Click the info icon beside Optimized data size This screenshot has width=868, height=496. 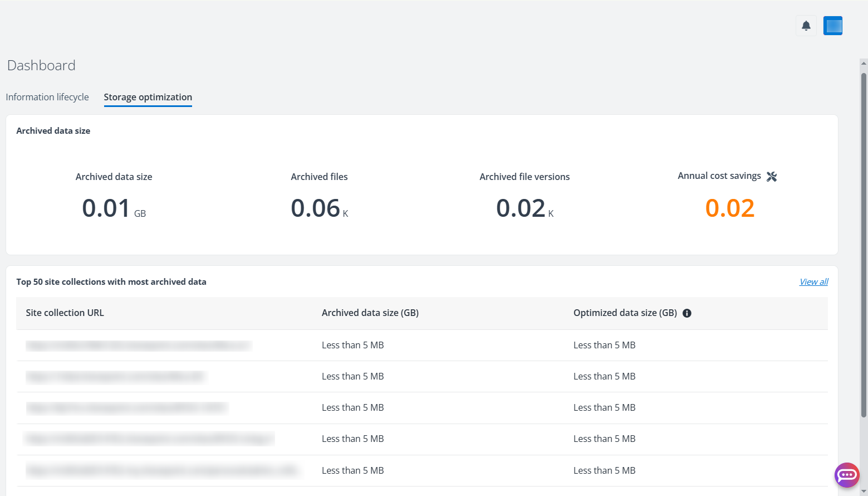pyautogui.click(x=686, y=313)
